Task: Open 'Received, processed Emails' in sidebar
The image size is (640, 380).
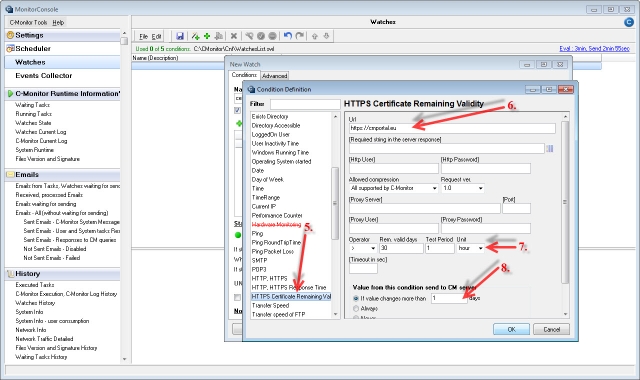Action: tap(49, 195)
